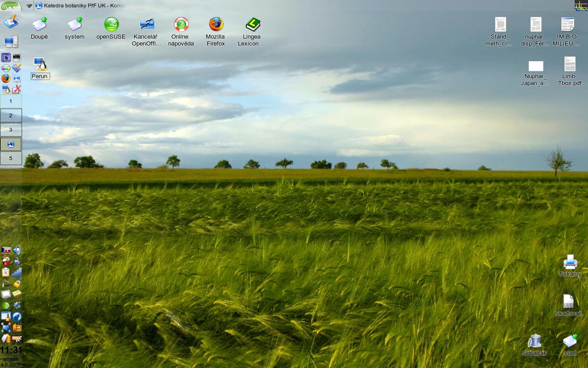This screenshot has height=368, width=588.
Task: Open the Odpadák trash icon
Action: coord(534,341)
